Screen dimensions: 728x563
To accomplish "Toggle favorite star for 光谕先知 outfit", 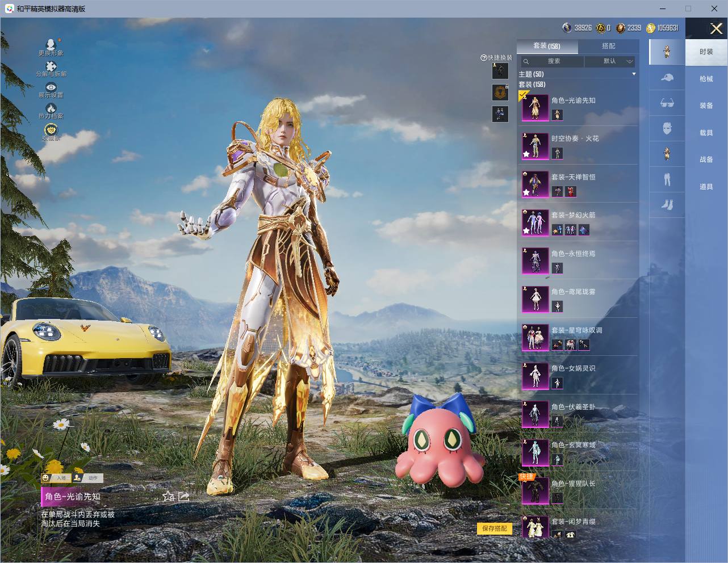I will (168, 497).
